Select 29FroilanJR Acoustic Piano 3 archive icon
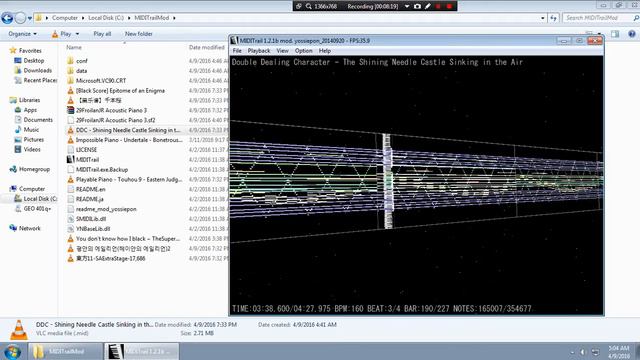This screenshot has height=360, width=640. (x=70, y=110)
